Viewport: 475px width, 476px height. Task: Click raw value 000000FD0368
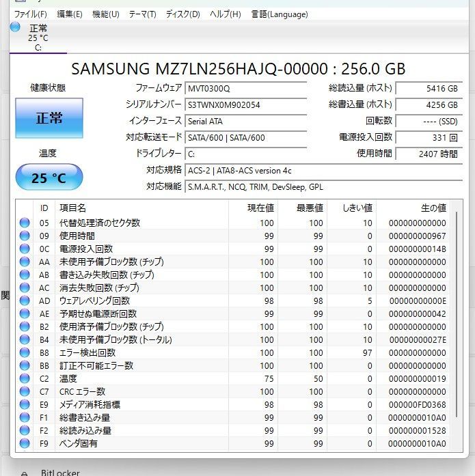pos(418,405)
